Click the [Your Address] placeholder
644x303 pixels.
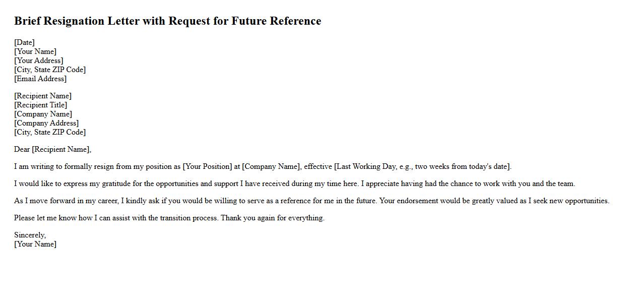click(x=39, y=60)
